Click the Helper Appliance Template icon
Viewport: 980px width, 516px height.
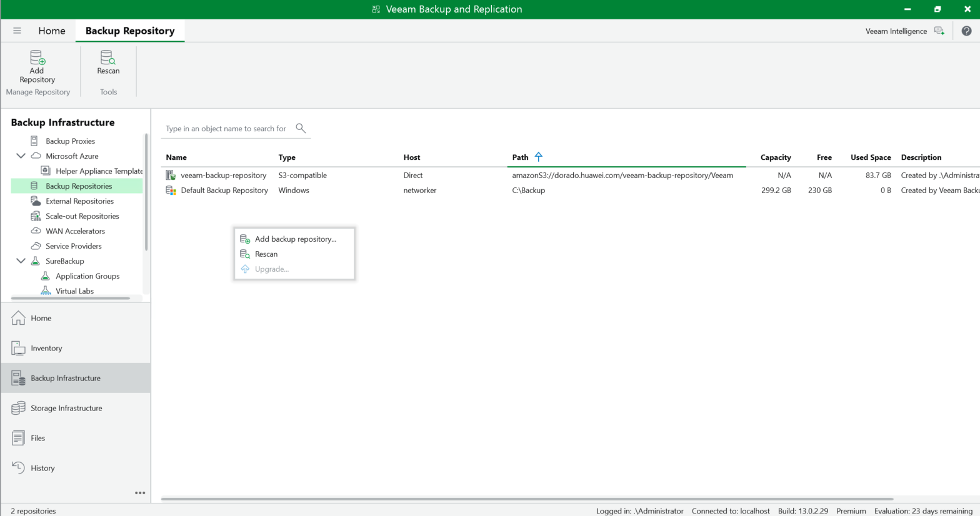[46, 171]
